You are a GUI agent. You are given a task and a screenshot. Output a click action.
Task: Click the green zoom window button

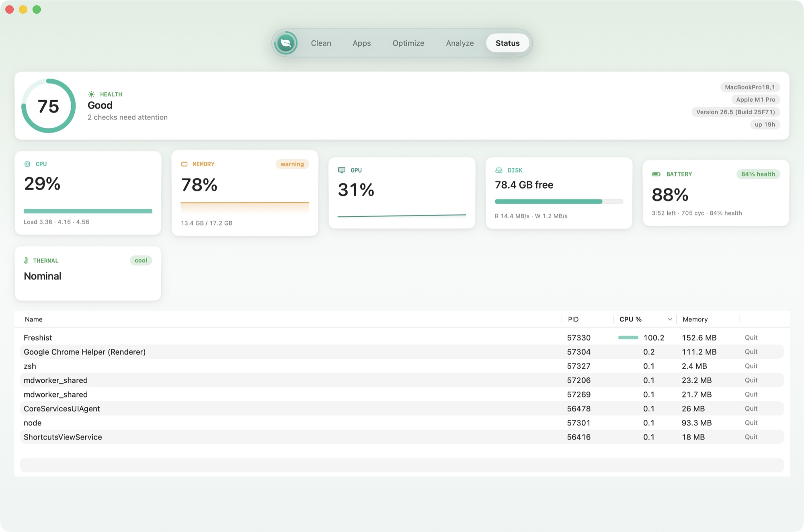tap(37, 9)
